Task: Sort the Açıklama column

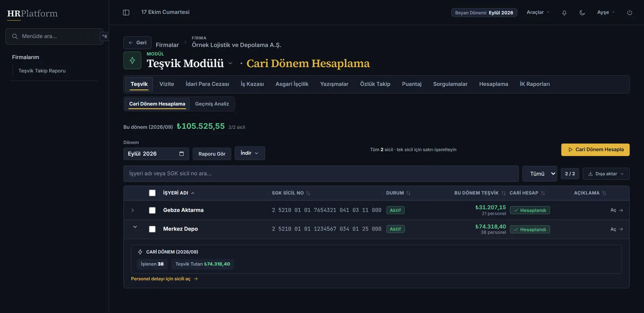Action: pos(604,193)
